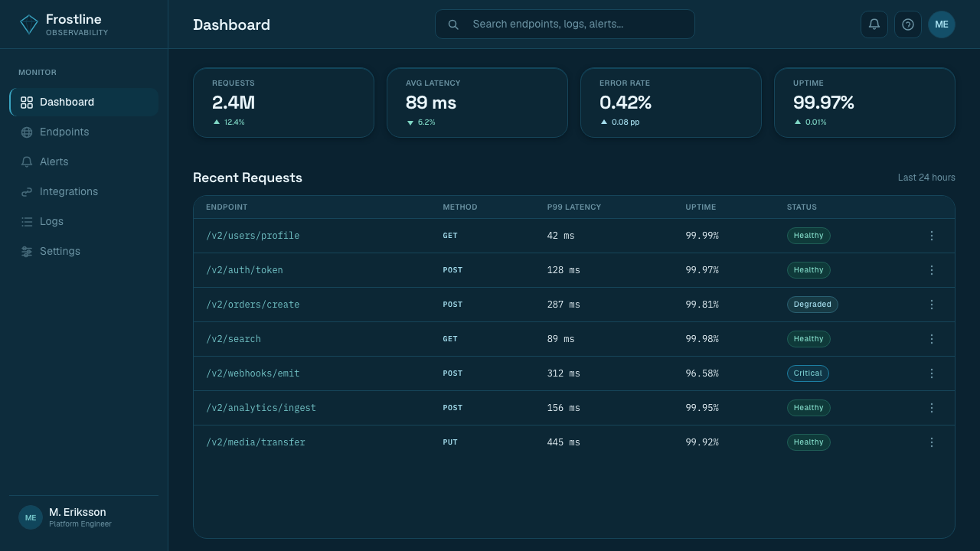Click the Critical status badge
980x551 pixels.
click(x=808, y=373)
